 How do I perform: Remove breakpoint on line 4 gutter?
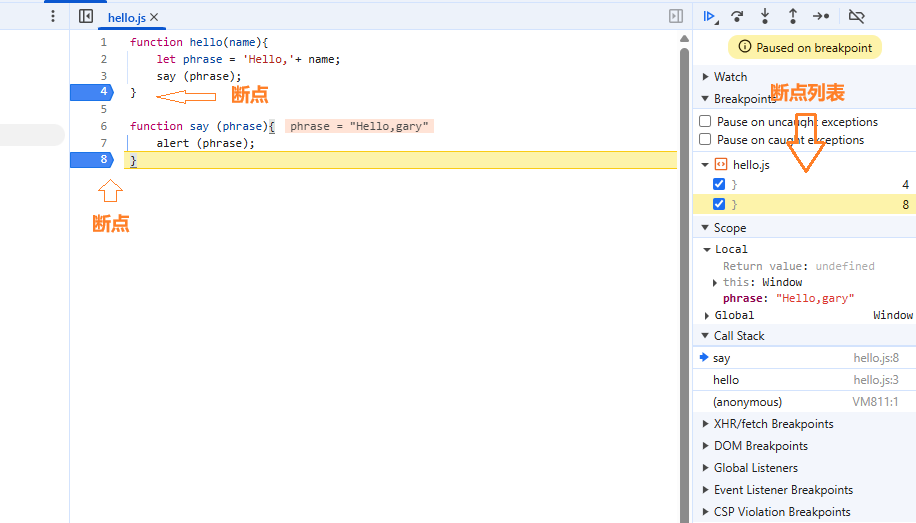pyautogui.click(x=92, y=92)
